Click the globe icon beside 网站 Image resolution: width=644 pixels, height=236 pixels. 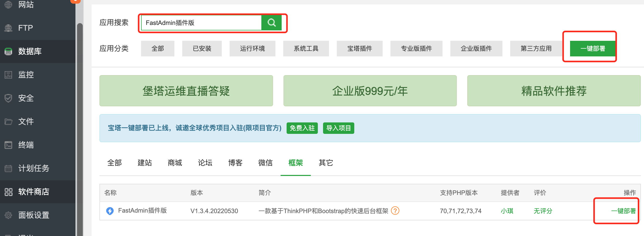pos(8,4)
